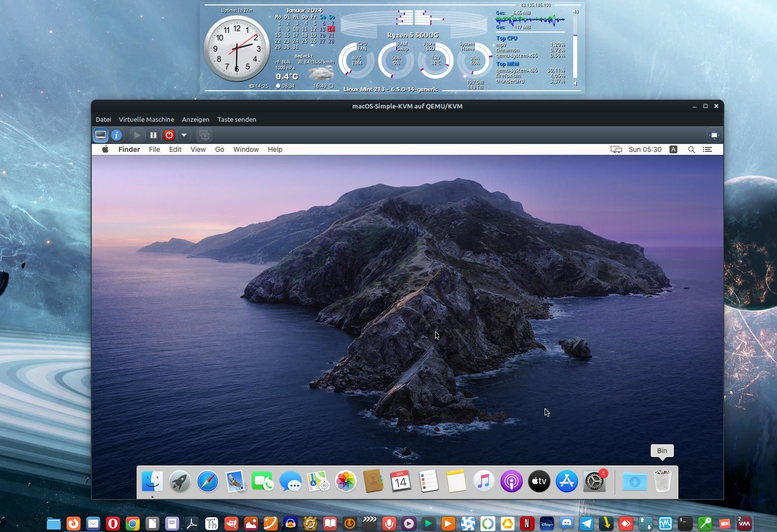This screenshot has width=777, height=532.
Task: Open Spotlight search magnifier
Action: pos(691,149)
